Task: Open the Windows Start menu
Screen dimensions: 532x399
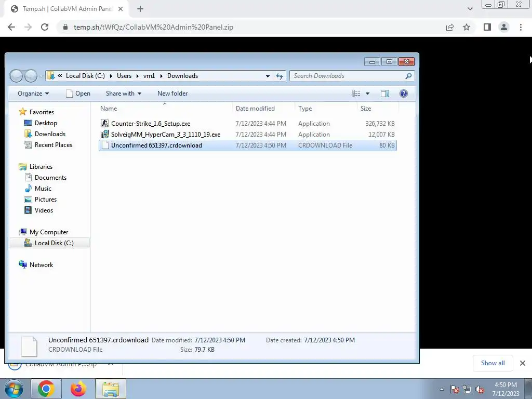Action: [14, 389]
